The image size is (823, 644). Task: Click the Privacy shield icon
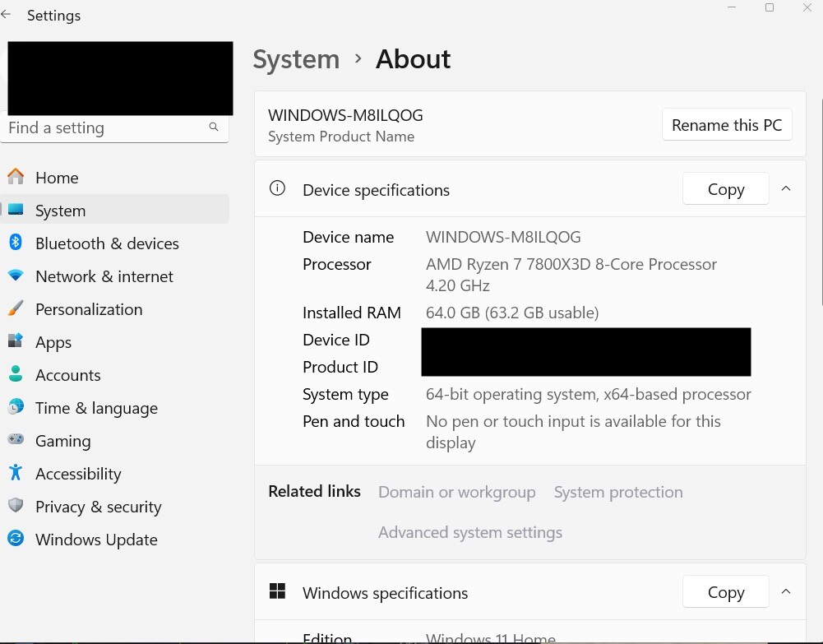[16, 506]
